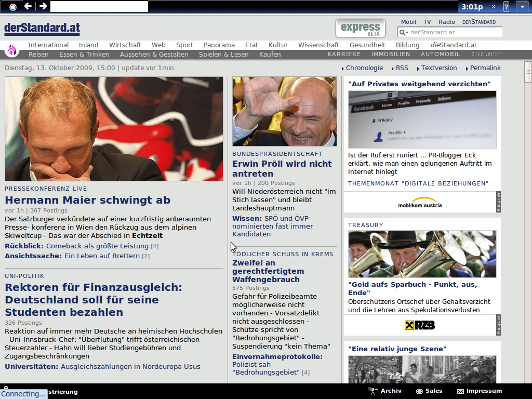
Task: Open "Auf Privates weitgehend verzichten" headline
Action: coord(419,84)
